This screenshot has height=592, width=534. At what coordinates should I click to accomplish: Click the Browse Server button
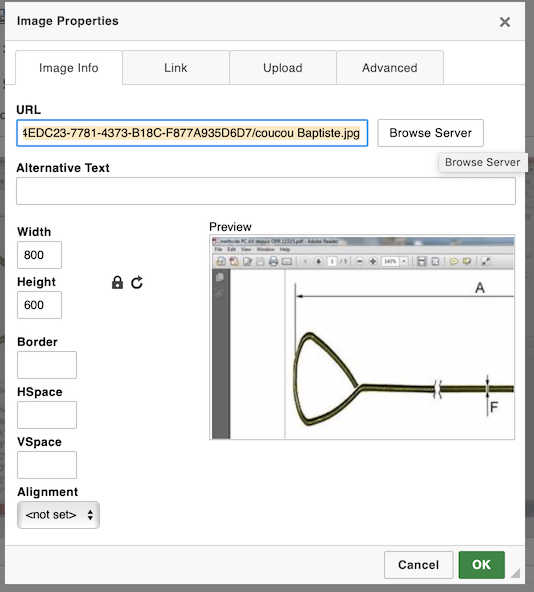(431, 133)
